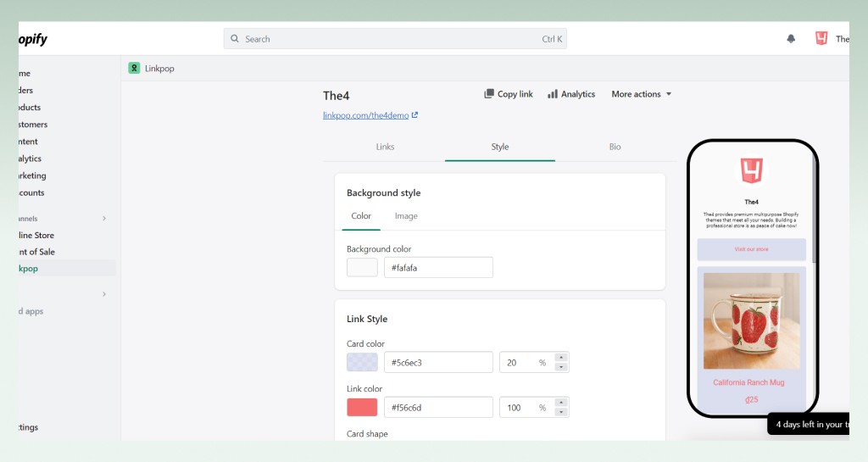Decrease card color opacity stepper
Image resolution: width=868 pixels, height=462 pixels.
click(561, 367)
